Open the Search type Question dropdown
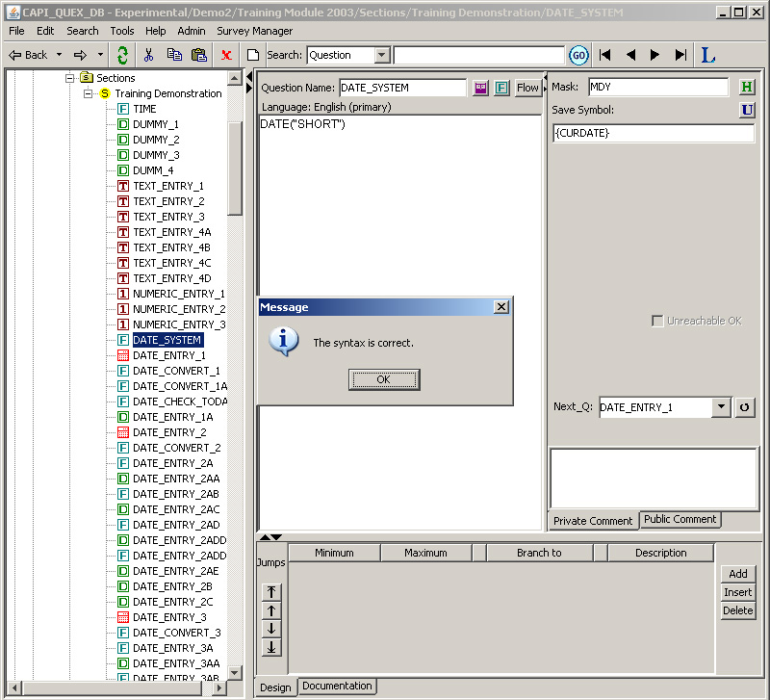Viewport: 770px width, 700px height. (381, 55)
